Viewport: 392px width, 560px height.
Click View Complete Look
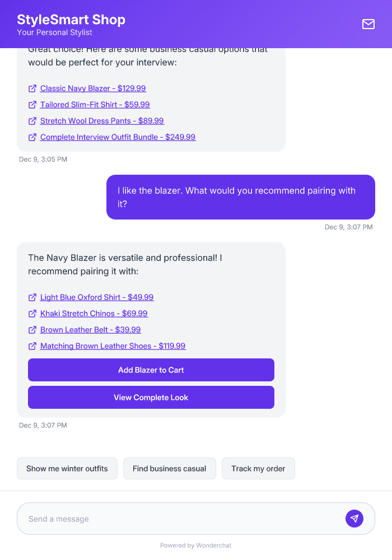(x=151, y=397)
